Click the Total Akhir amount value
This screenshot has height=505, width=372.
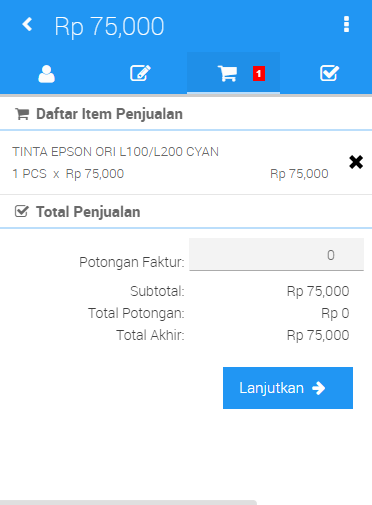pyautogui.click(x=318, y=335)
